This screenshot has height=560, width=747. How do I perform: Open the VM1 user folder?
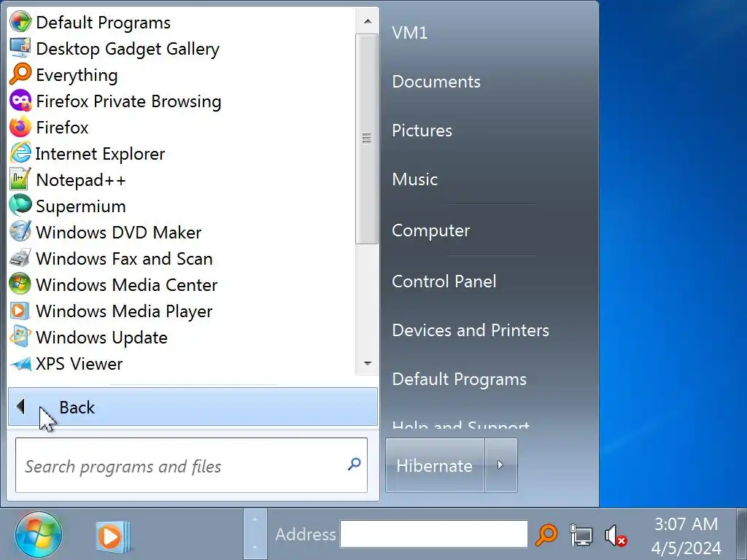[410, 33]
